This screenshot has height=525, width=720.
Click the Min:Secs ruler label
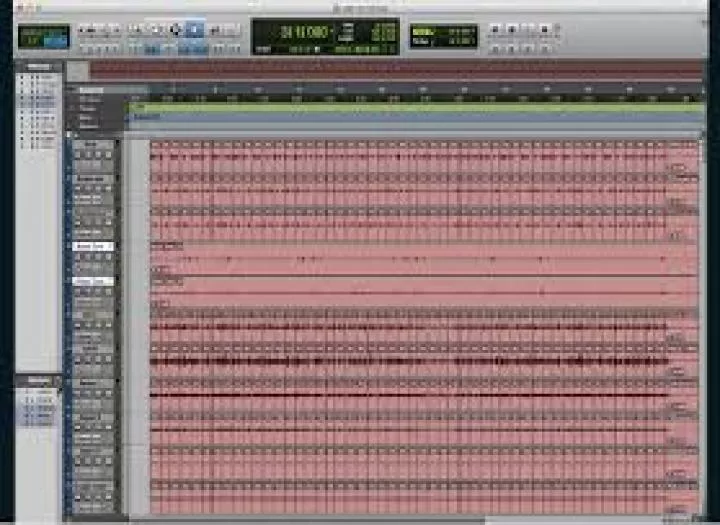pos(90,99)
